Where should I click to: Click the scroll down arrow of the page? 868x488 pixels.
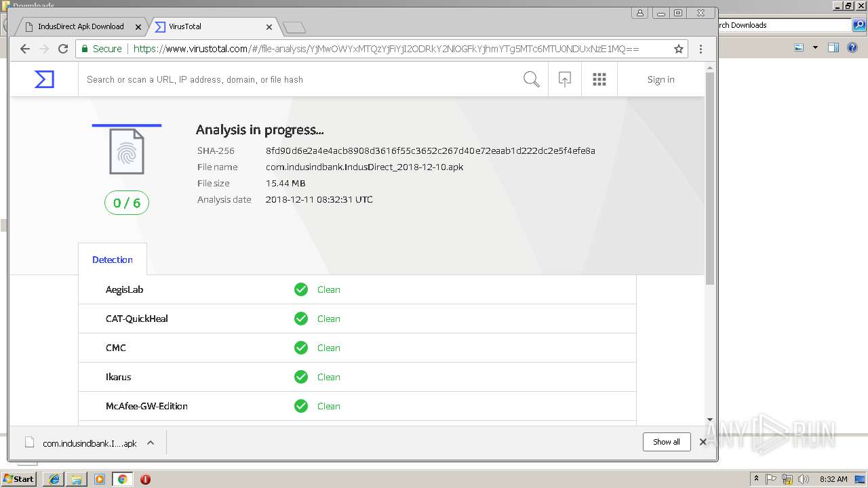710,420
